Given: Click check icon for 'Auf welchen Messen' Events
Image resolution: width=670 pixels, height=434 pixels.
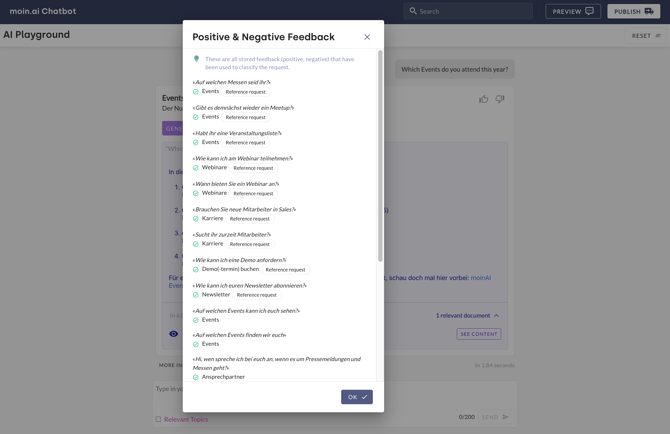Looking at the screenshot, I should [x=196, y=92].
